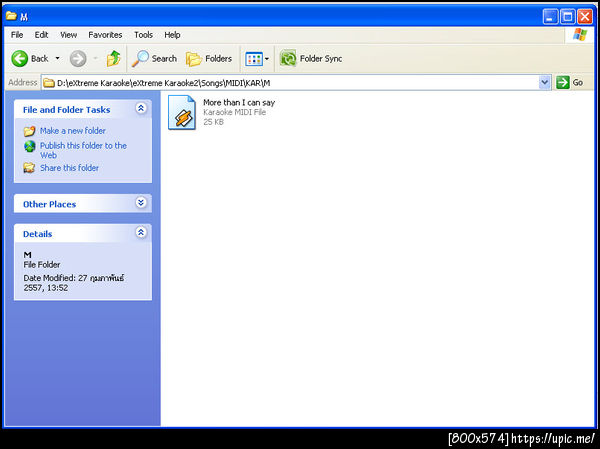Open the Back history dropdown arrow
Screen dimensions: 600x449
coord(57,59)
